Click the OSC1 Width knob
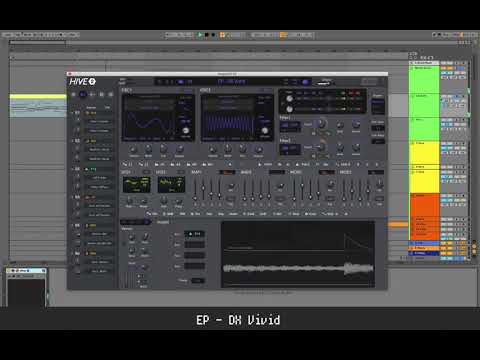 click(148, 149)
